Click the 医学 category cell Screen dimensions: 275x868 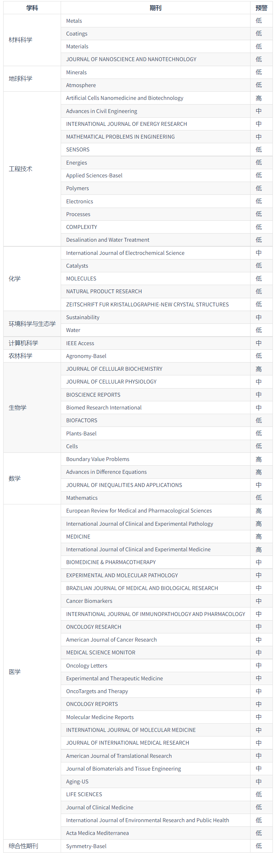pyautogui.click(x=15, y=672)
